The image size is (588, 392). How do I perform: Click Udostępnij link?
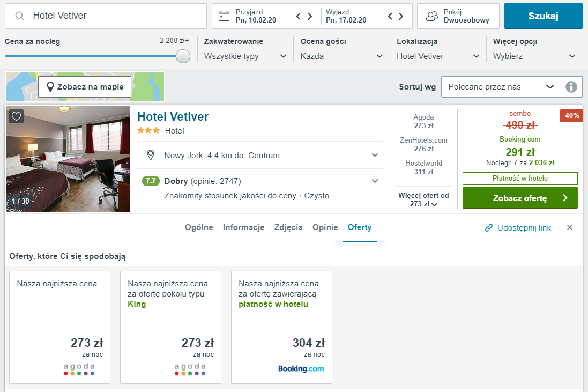pyautogui.click(x=524, y=228)
